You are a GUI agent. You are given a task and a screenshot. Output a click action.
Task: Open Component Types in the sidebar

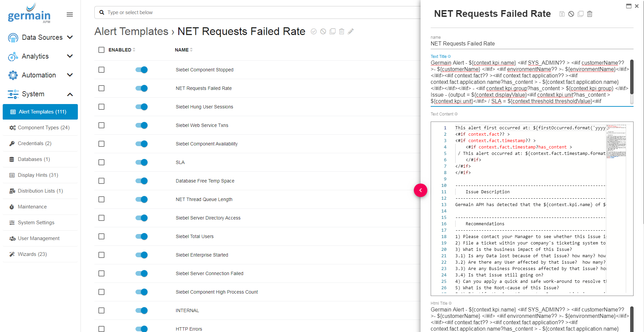[43, 128]
